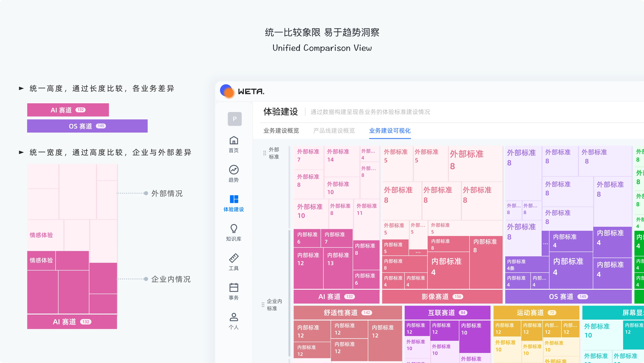Click the 体验建设 page title

coord(280,111)
